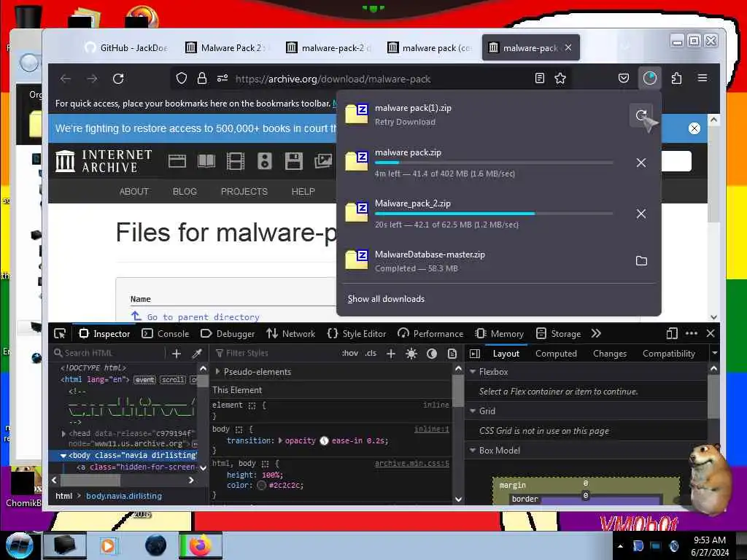Open the Style Editor tab
This screenshot has width=747, height=560.
(357, 334)
